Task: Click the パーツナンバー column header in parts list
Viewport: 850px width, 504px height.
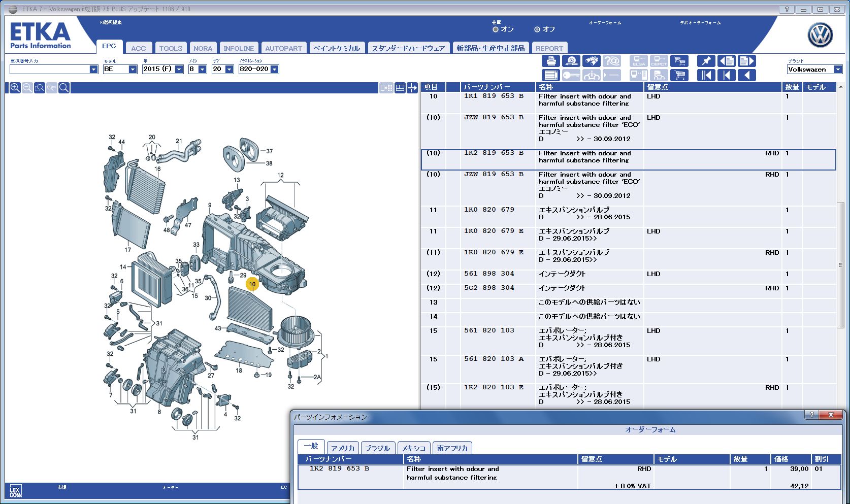Action: pyautogui.click(x=498, y=87)
